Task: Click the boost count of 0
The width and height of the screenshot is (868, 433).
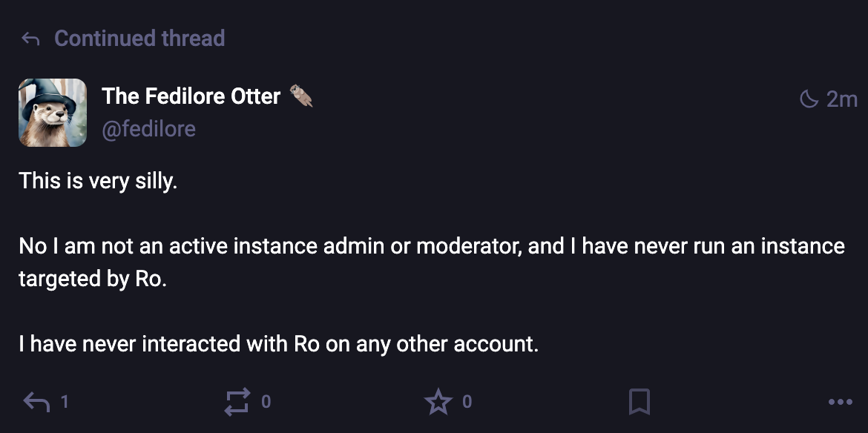Action: pos(266,402)
